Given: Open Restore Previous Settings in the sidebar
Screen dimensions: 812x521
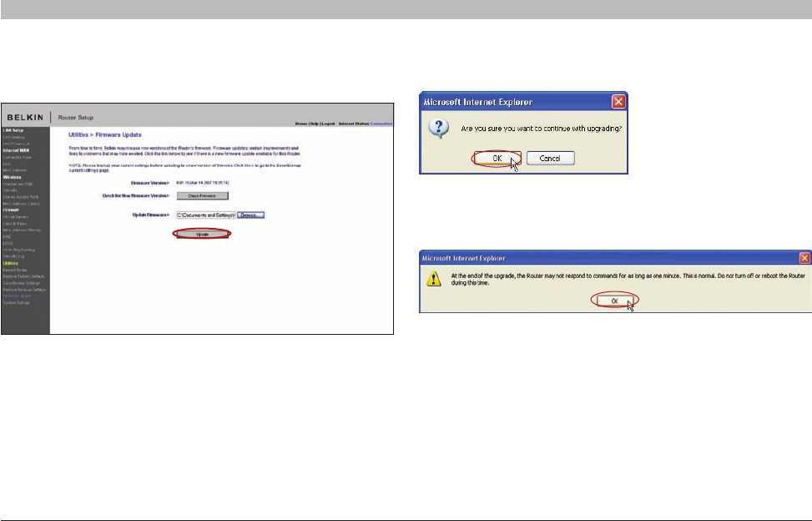Looking at the screenshot, I should point(24,290).
